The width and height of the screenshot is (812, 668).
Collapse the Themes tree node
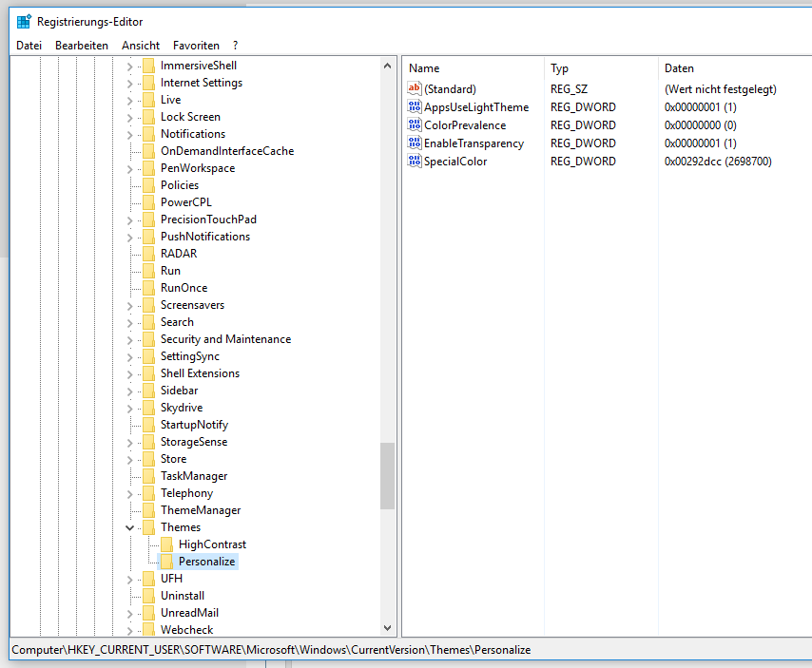pos(129,527)
